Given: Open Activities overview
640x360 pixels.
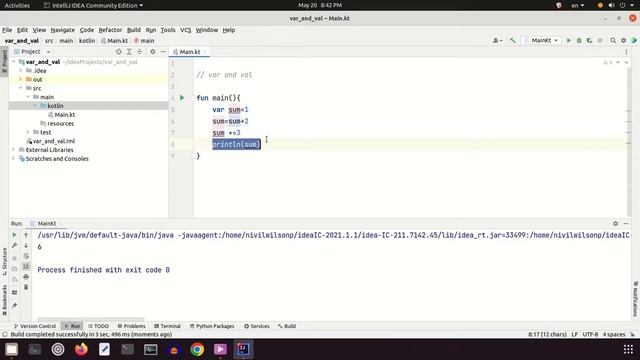Looking at the screenshot, I should (17, 5).
